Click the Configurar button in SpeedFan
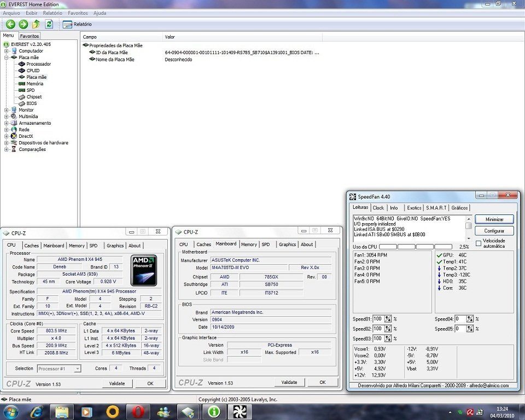525x420 pixels. (x=494, y=231)
